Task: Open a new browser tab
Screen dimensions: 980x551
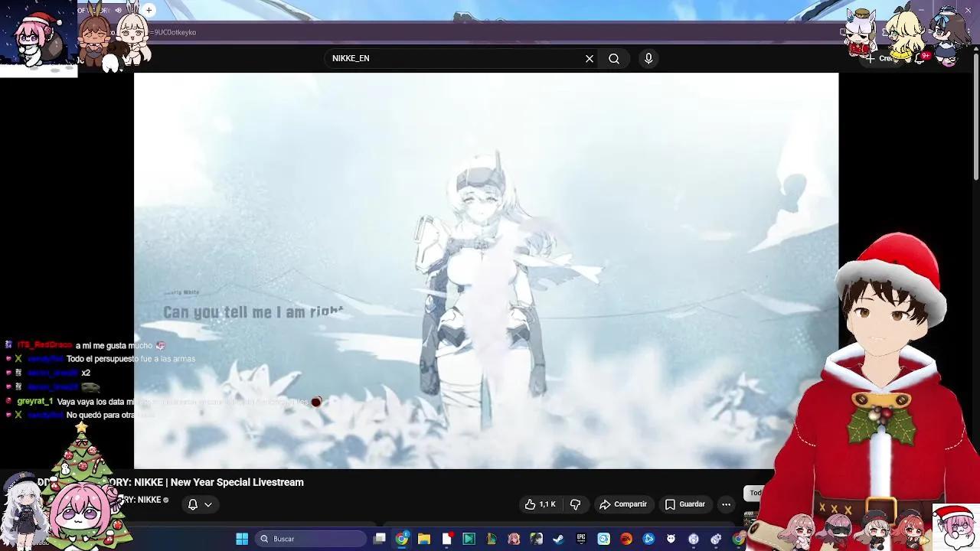Action: tap(149, 10)
